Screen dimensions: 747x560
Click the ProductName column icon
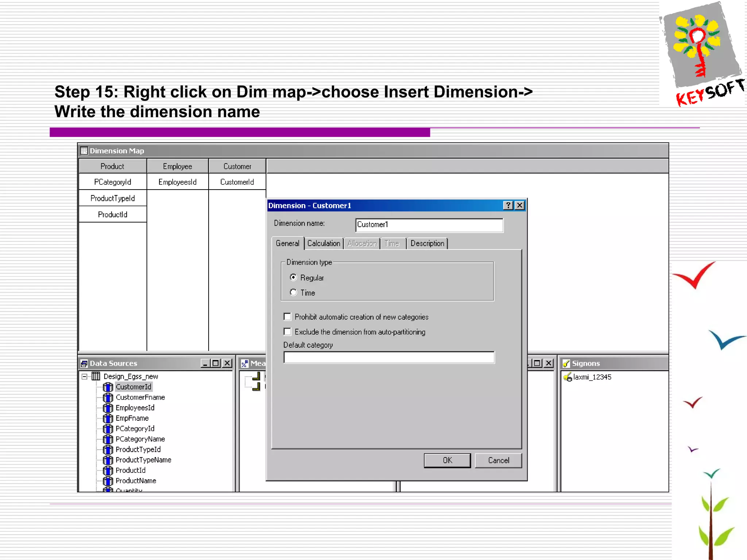108,481
